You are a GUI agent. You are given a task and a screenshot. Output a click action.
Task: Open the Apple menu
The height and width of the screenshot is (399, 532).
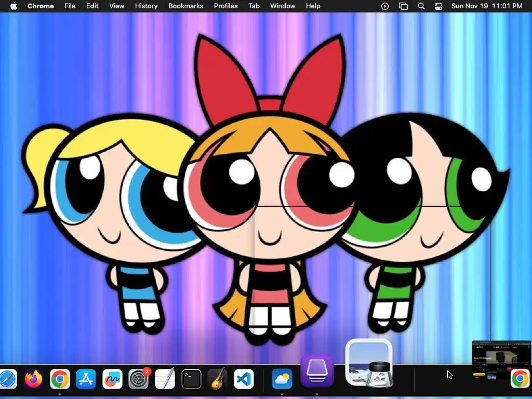[x=13, y=6]
